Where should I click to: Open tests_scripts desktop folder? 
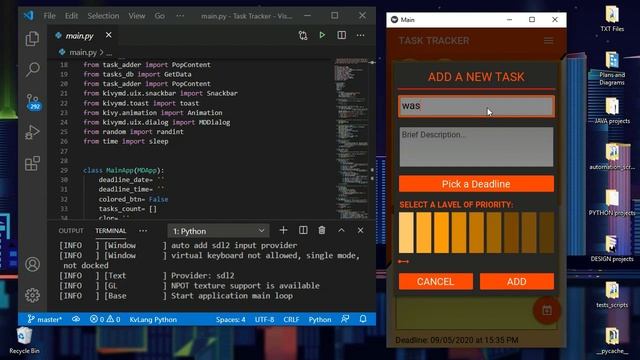click(x=612, y=295)
